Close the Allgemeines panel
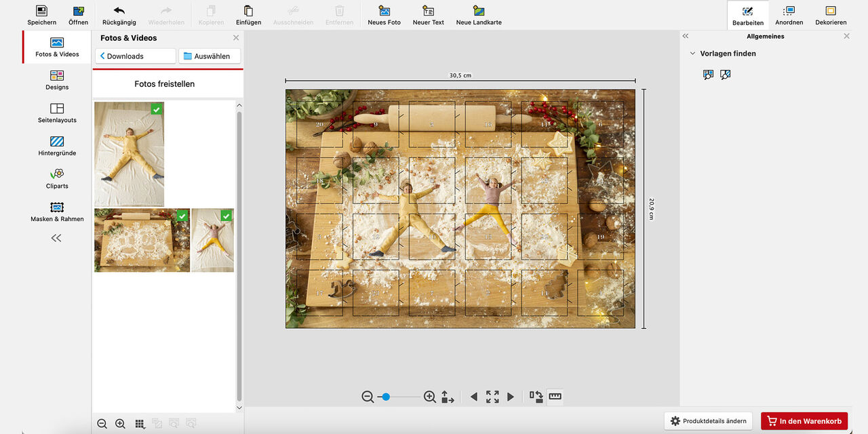The width and height of the screenshot is (868, 434). pos(846,36)
